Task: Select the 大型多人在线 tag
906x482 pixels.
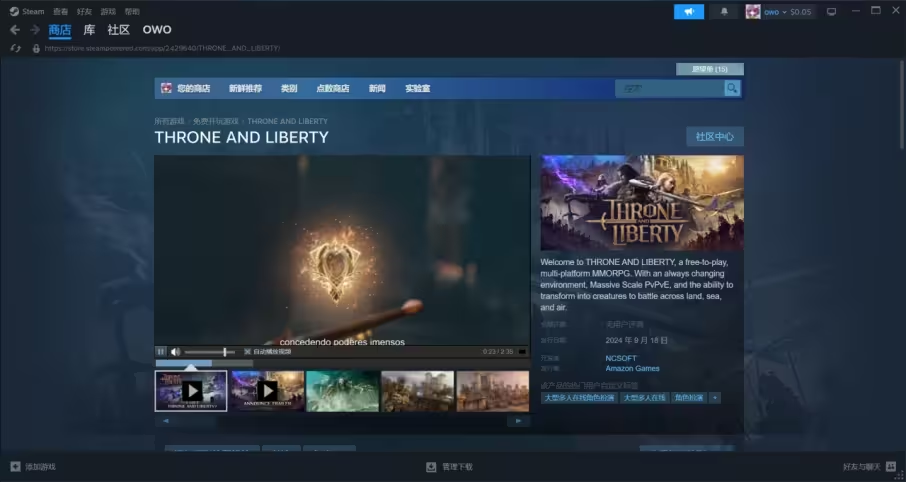Action: pos(644,398)
